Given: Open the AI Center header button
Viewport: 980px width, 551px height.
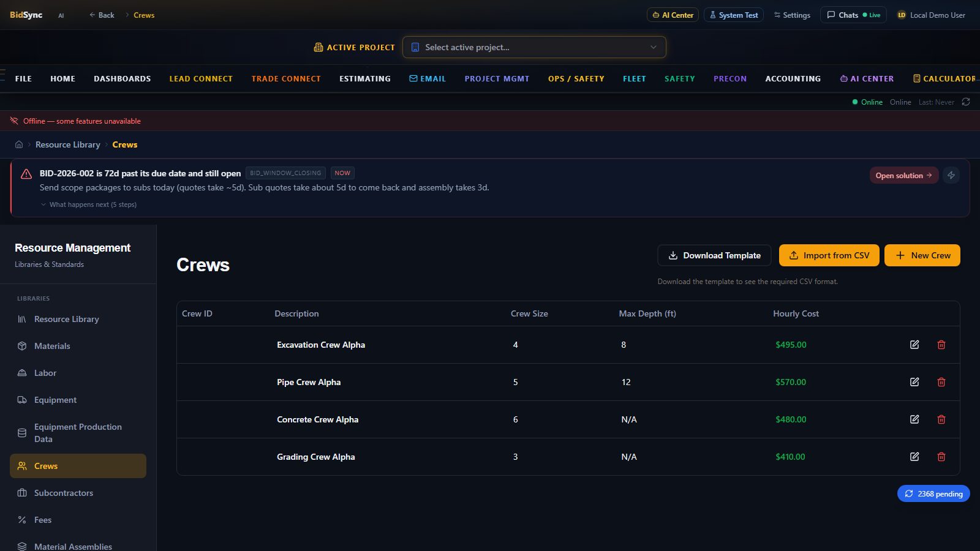Looking at the screenshot, I should [x=673, y=15].
